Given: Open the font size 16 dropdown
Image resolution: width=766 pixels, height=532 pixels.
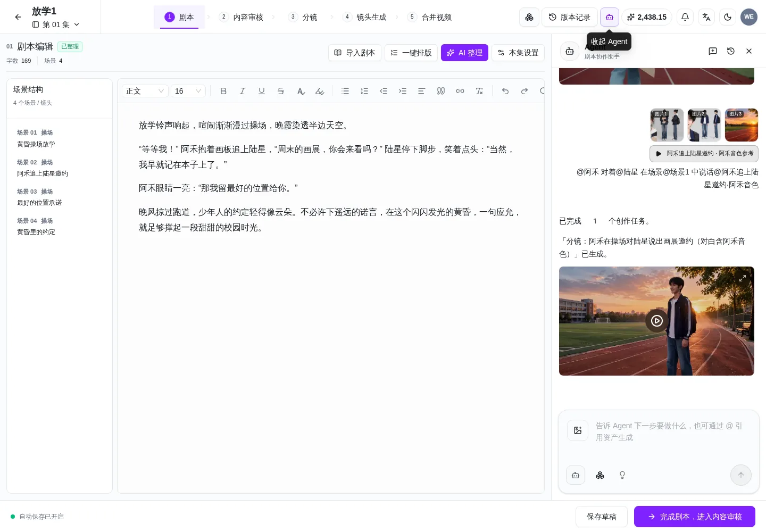Looking at the screenshot, I should coord(188,91).
